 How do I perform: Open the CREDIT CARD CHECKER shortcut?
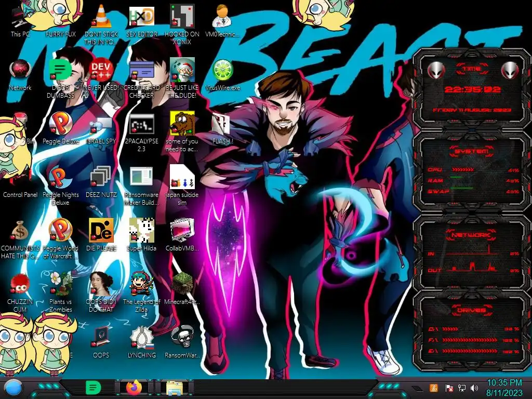click(141, 78)
